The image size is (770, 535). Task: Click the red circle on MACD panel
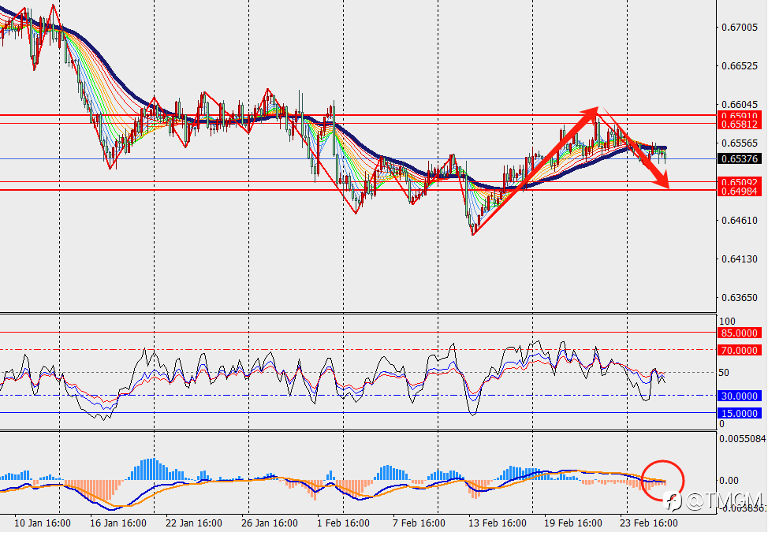pyautogui.click(x=662, y=480)
